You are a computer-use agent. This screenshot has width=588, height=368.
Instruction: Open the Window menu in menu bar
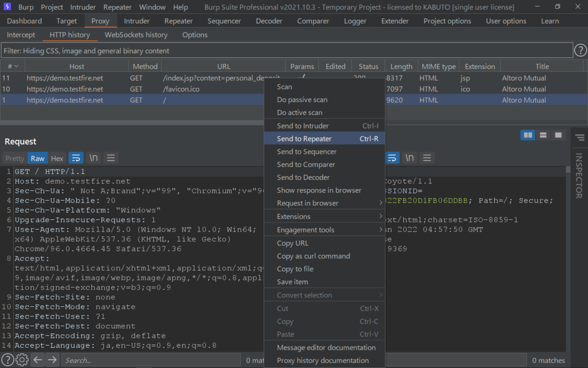pyautogui.click(x=152, y=7)
